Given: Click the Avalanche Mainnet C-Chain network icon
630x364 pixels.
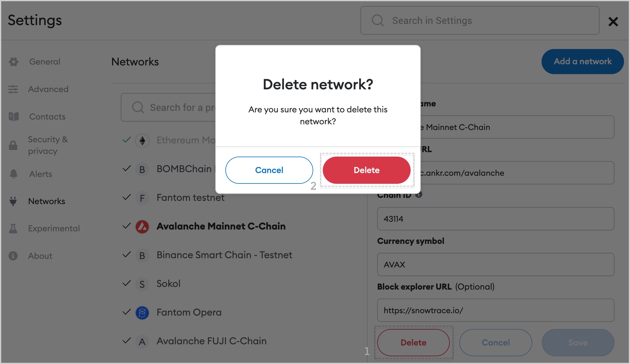Looking at the screenshot, I should click(x=143, y=226).
